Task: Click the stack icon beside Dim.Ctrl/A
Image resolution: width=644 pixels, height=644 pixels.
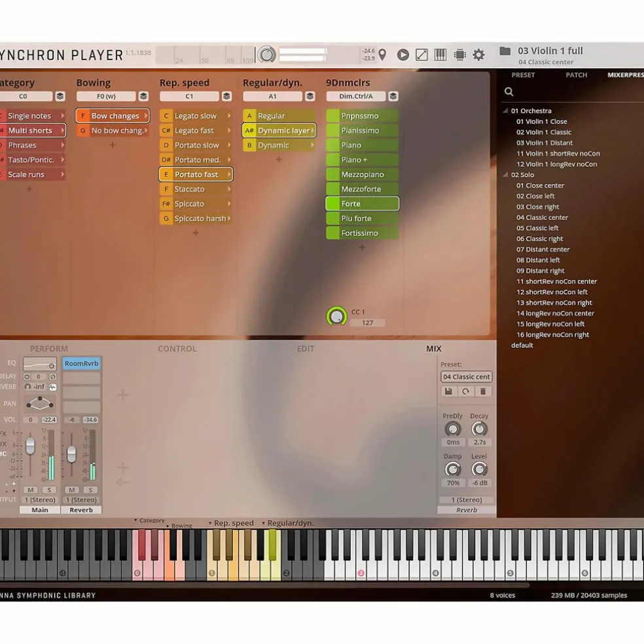Action: (393, 96)
